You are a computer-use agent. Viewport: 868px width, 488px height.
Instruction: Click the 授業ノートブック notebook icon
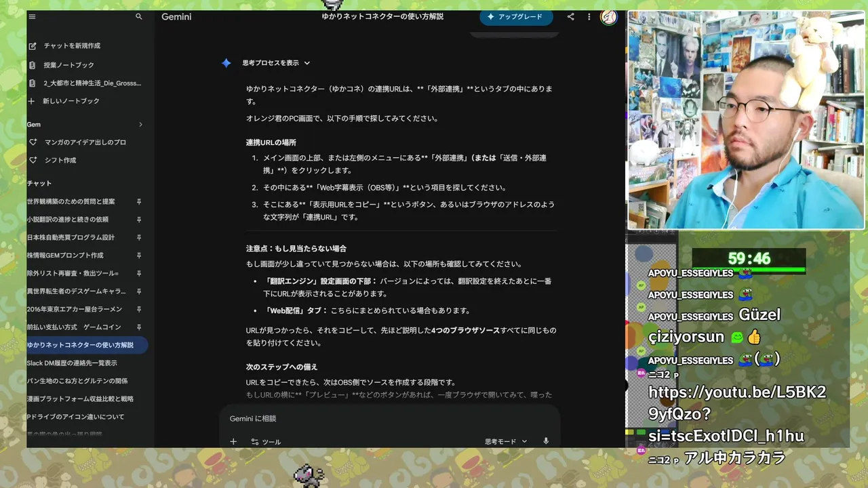click(32, 65)
